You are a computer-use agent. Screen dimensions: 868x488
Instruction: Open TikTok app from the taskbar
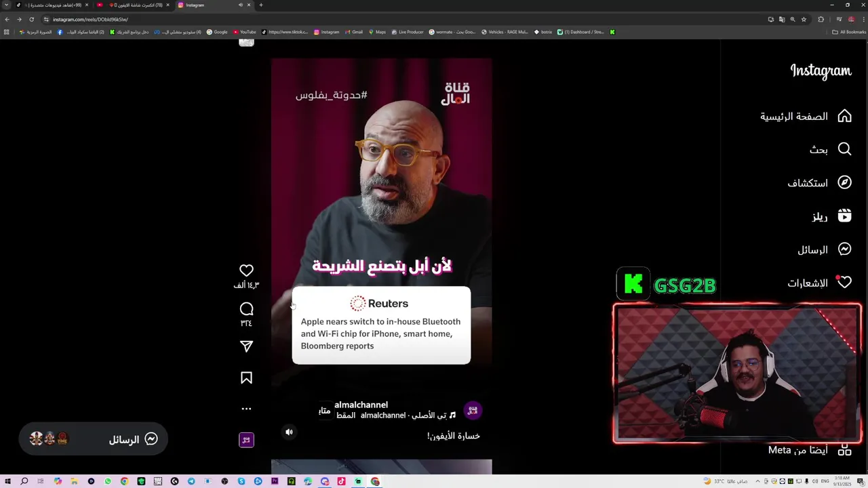click(341, 481)
